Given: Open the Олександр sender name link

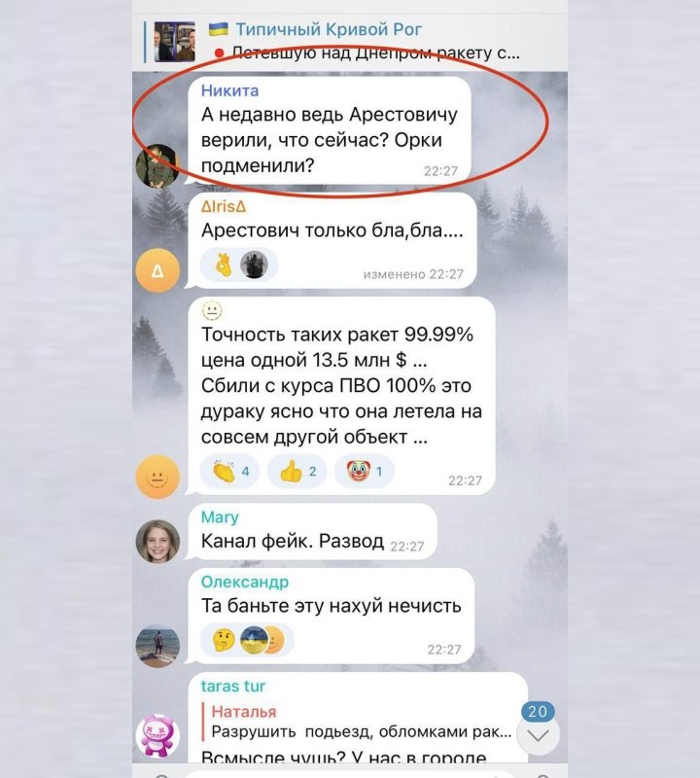Looking at the screenshot, I should 245,582.
